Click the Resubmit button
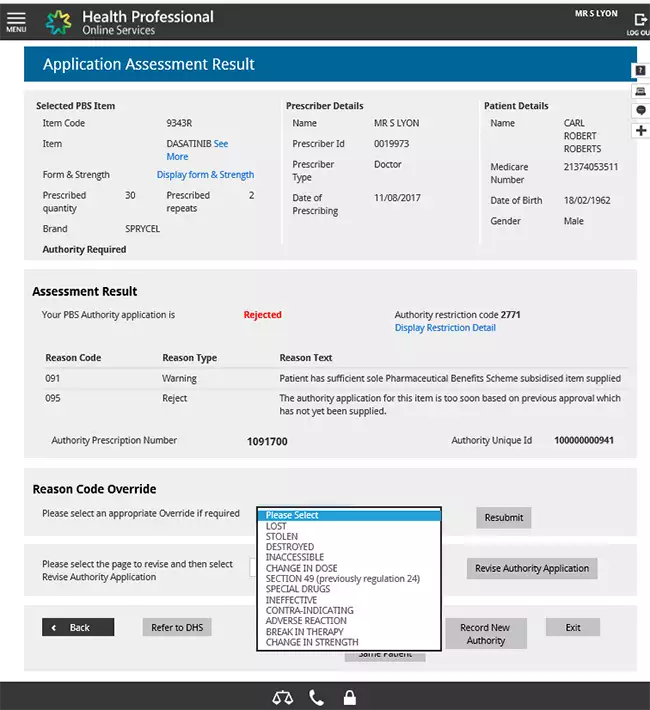Screen dimensions: 650x710 (x=503, y=517)
